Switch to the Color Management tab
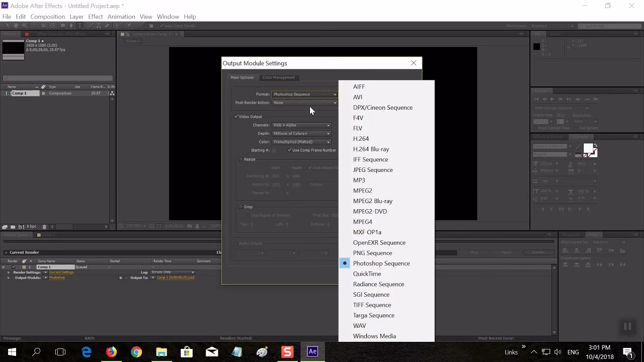This screenshot has height=362, width=644. (x=278, y=77)
